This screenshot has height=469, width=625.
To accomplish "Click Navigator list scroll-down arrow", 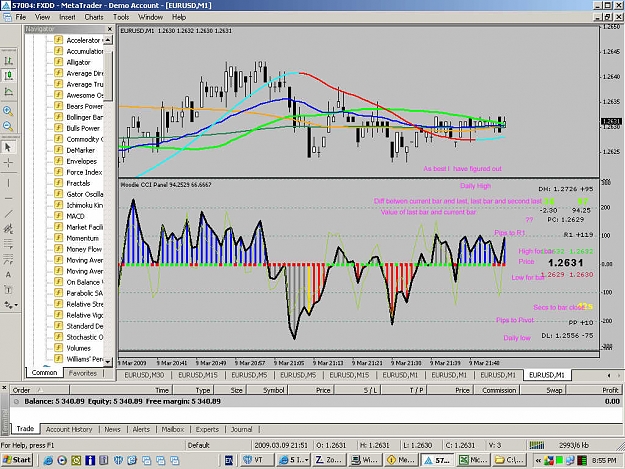I will click(x=108, y=361).
